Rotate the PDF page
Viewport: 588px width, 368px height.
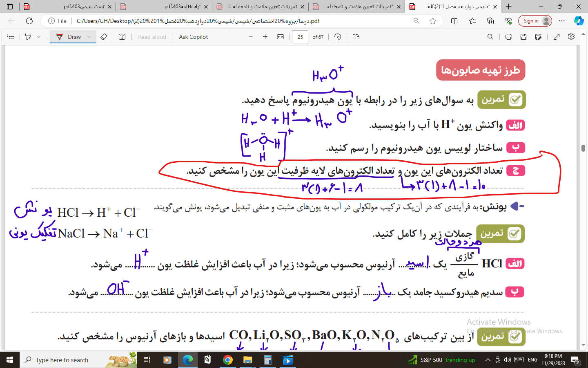pyautogui.click(x=338, y=37)
